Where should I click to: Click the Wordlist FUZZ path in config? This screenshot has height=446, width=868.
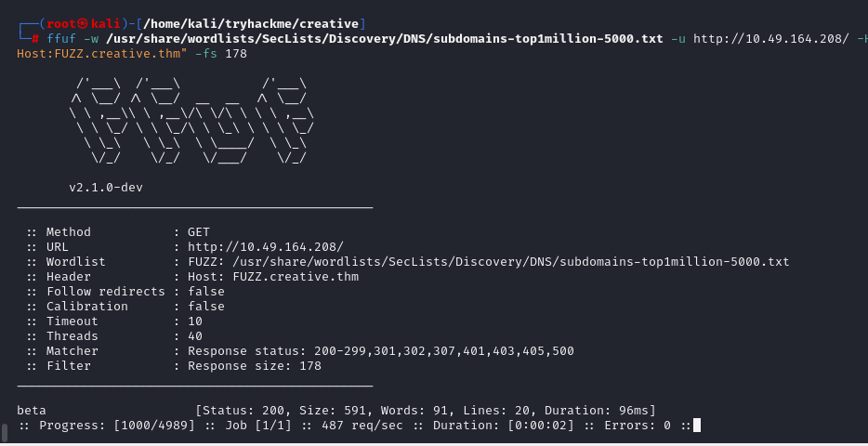coord(488,262)
